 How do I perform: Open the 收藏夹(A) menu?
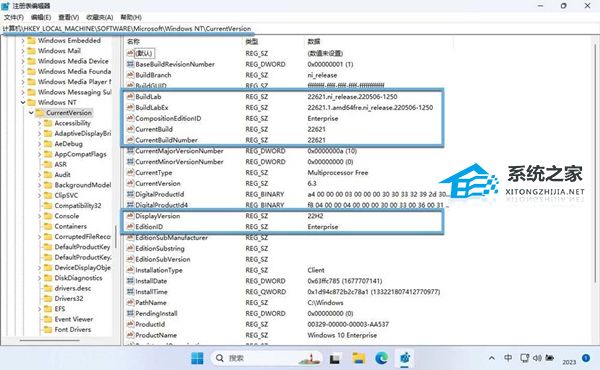pos(99,17)
